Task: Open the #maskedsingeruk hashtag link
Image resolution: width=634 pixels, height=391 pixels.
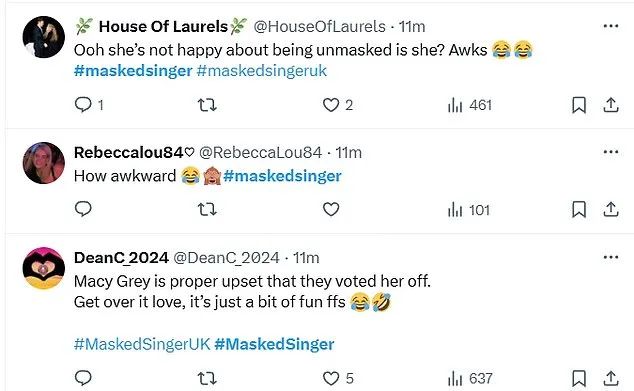Action: [x=262, y=71]
